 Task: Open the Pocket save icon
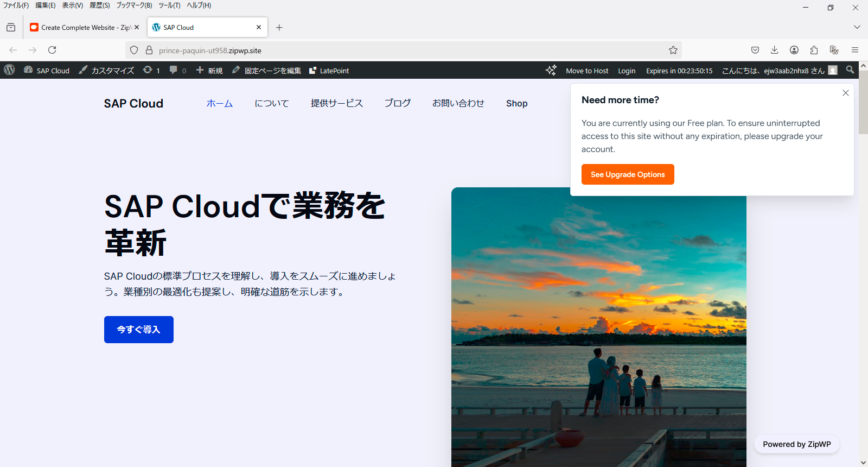755,50
